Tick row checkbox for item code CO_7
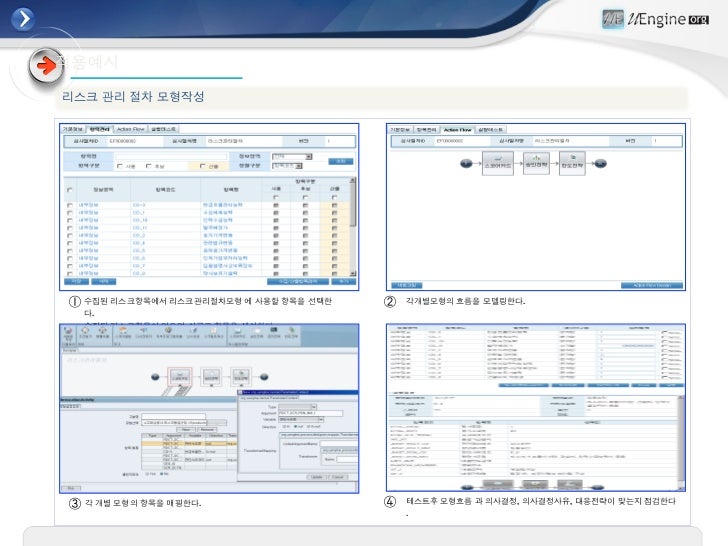 (70, 266)
